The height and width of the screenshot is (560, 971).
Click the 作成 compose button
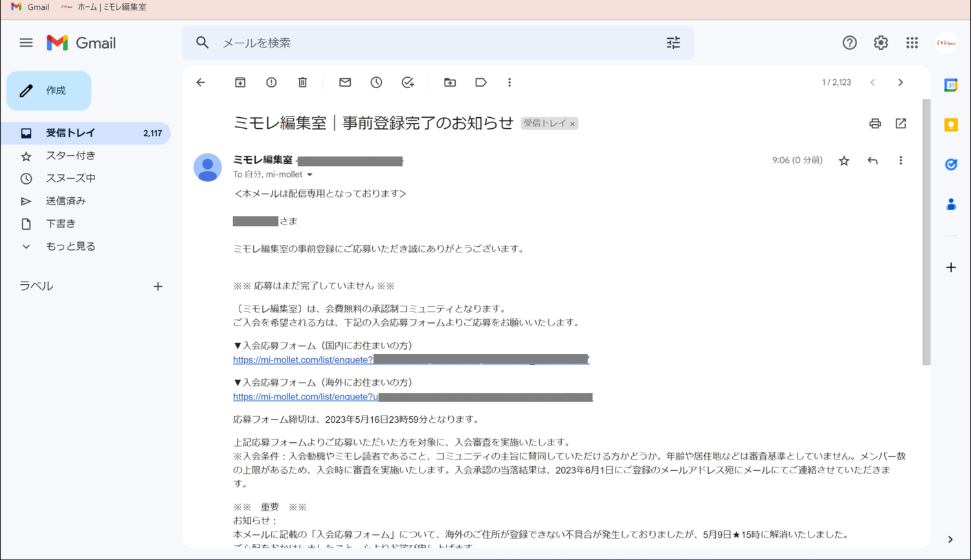(49, 91)
